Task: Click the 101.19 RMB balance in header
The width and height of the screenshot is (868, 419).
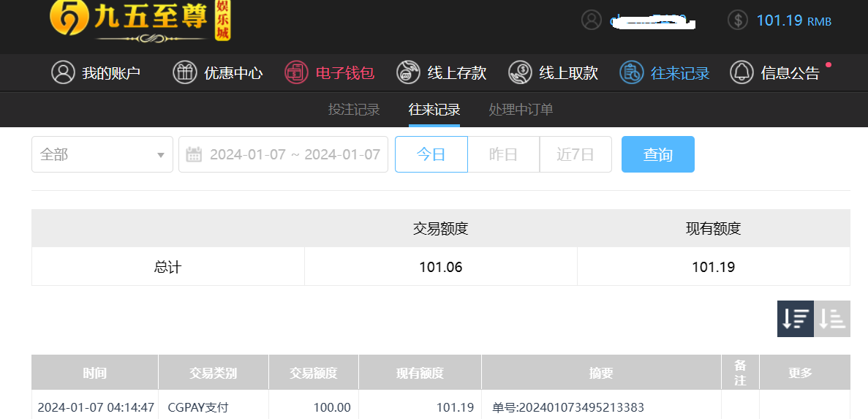Action: pyautogui.click(x=794, y=21)
